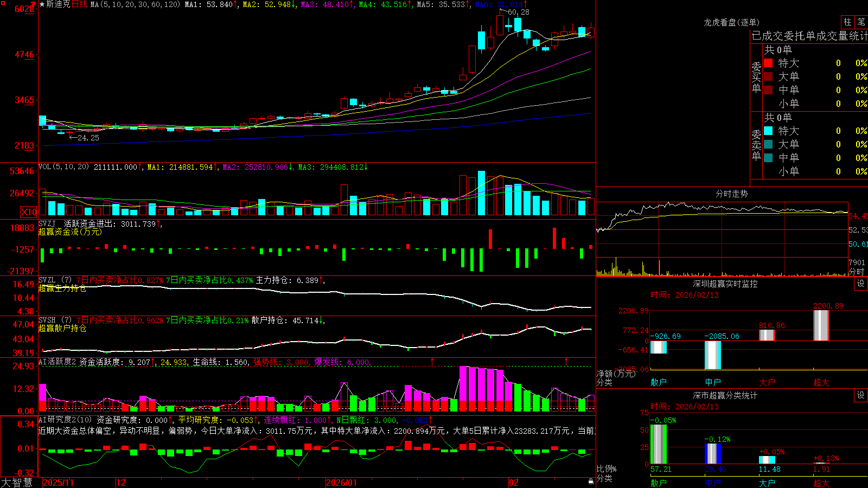Click the 超大 bar labeled 2200.89

821,326
